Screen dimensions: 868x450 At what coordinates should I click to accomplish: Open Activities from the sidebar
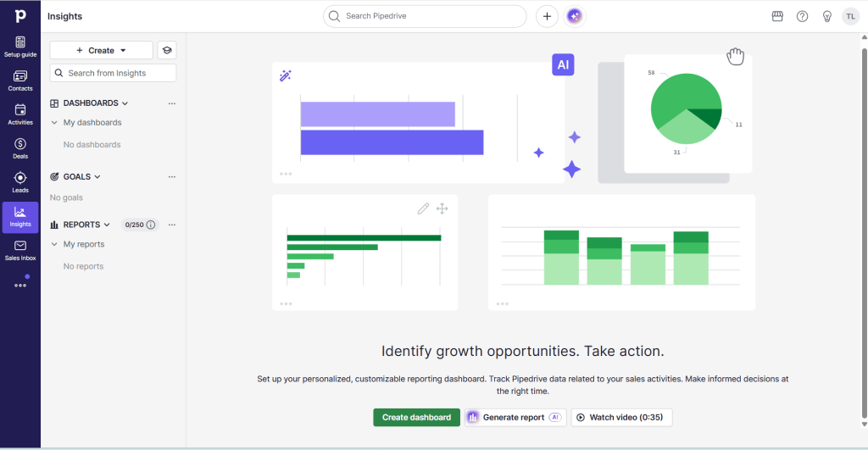[x=20, y=114]
